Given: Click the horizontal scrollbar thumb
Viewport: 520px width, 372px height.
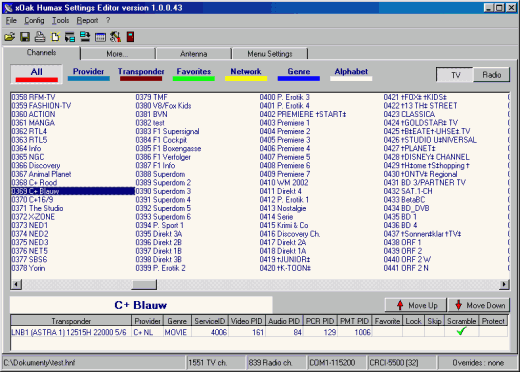Looking at the screenshot, I should (x=144, y=285).
